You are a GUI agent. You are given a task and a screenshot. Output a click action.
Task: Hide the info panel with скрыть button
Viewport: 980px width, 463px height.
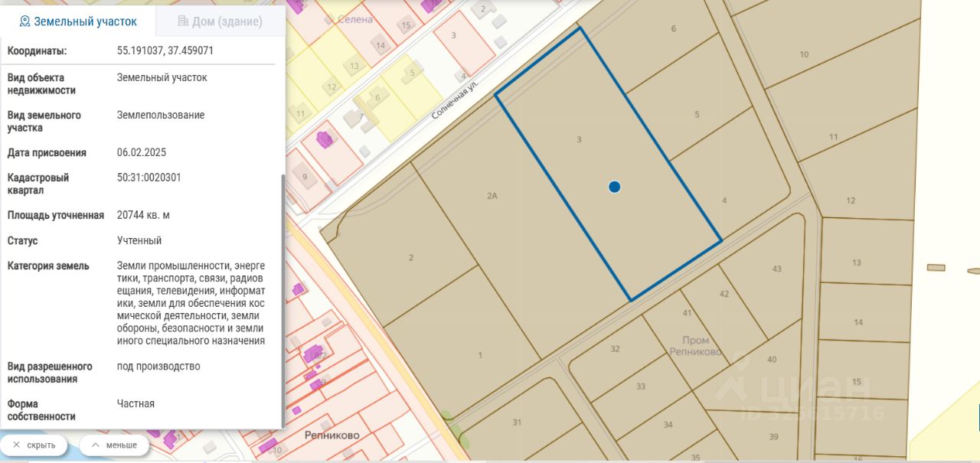(34, 445)
